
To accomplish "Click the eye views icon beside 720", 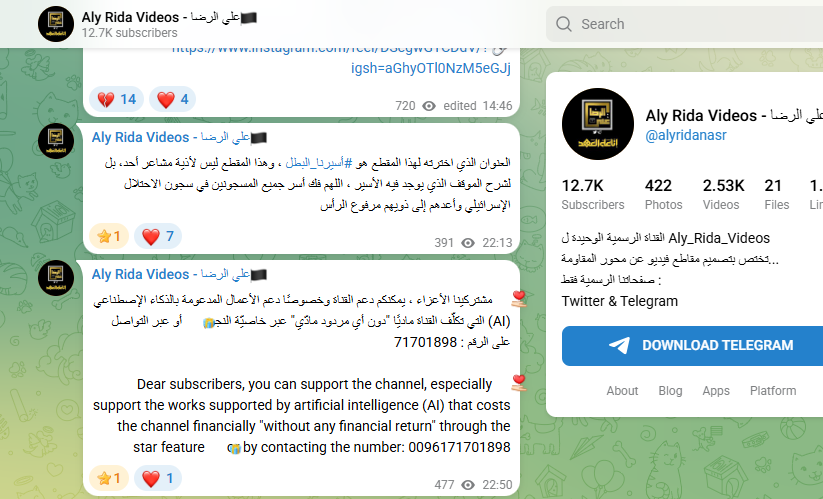I will pos(429,106).
